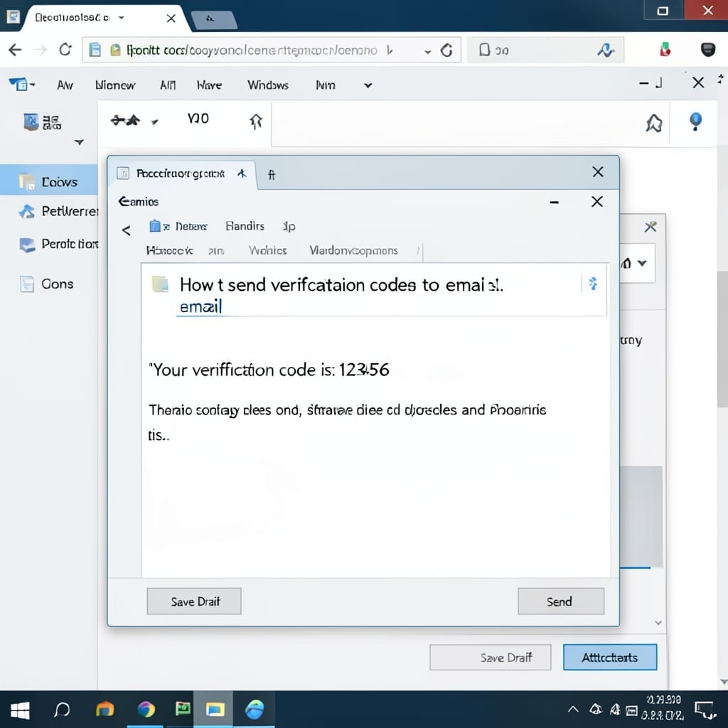This screenshot has width=728, height=728.
Task: Select the Petlwerrer sidebar item
Action: coord(58,211)
